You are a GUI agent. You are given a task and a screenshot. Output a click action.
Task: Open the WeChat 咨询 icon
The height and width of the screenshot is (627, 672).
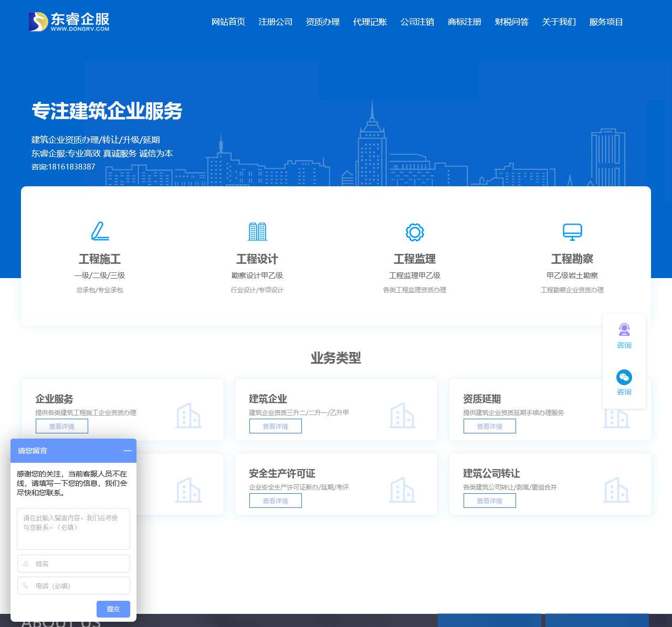click(624, 377)
